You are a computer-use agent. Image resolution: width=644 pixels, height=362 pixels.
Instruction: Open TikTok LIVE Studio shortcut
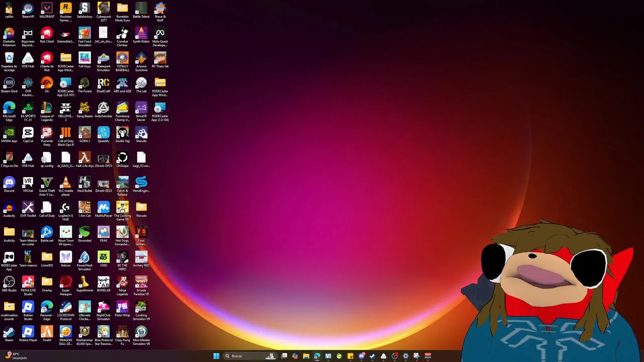28,286
